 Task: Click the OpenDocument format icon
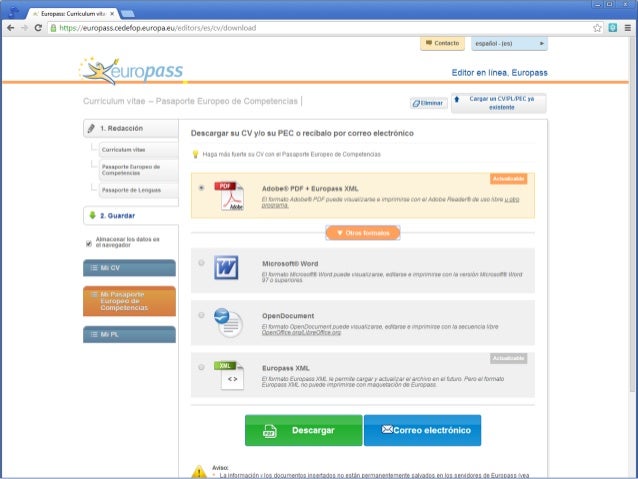pyautogui.click(x=228, y=323)
